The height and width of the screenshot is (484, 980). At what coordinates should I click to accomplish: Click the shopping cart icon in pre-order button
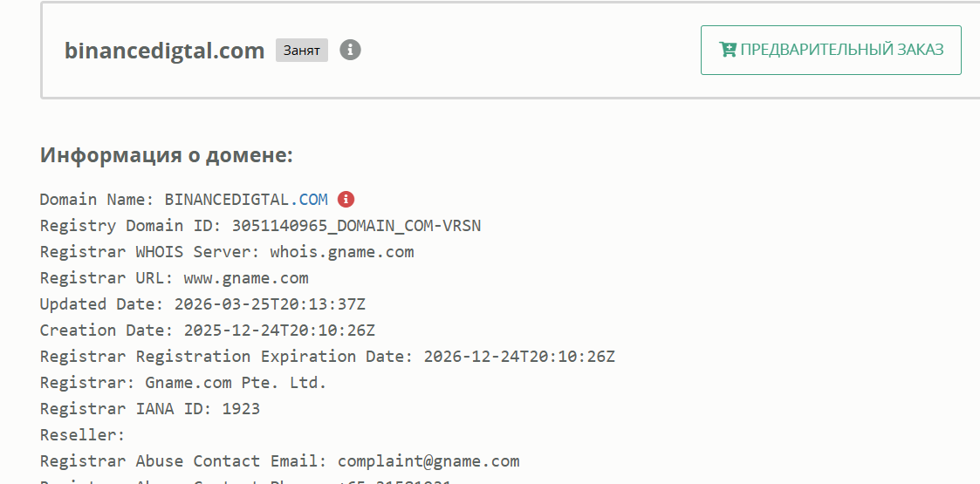pyautogui.click(x=727, y=50)
